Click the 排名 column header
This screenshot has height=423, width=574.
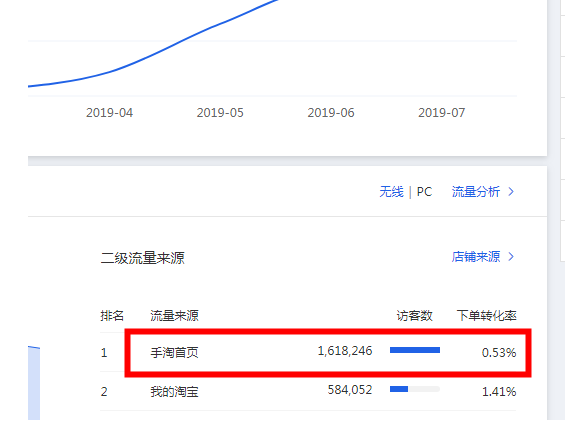(112, 315)
